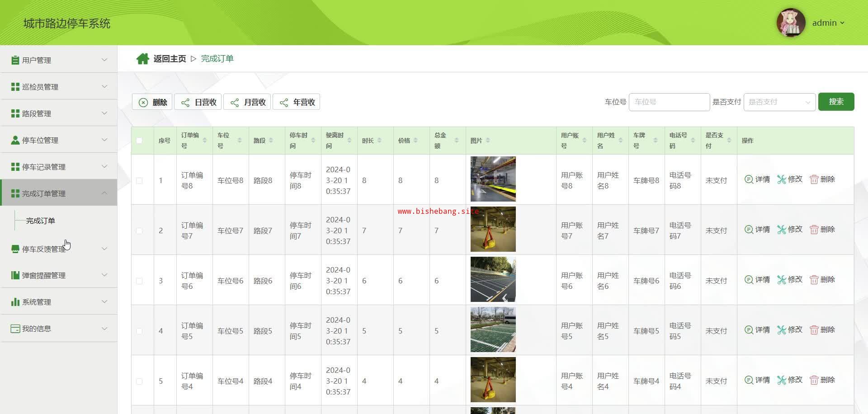
Task: Click the 详情 icon in row 1
Action: click(x=749, y=179)
